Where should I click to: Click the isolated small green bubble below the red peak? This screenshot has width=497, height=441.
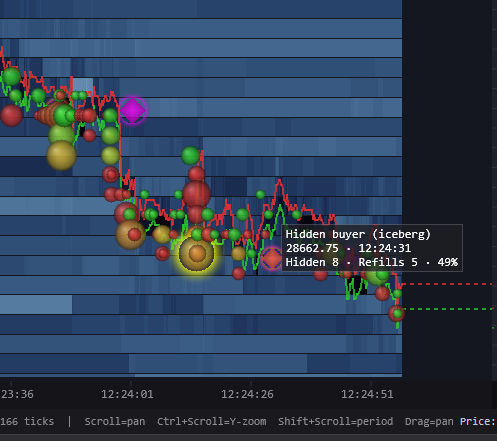(261, 194)
